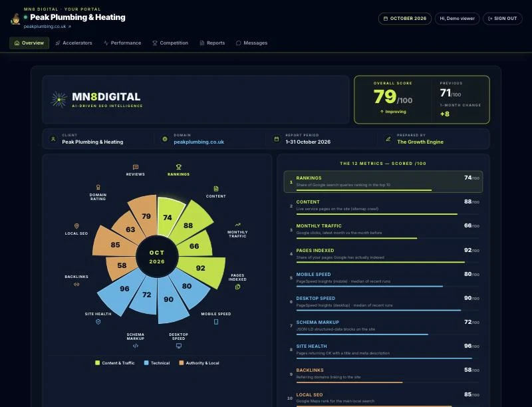Click the prepared by pencil icon
This screenshot has height=407, width=532.
388,139
